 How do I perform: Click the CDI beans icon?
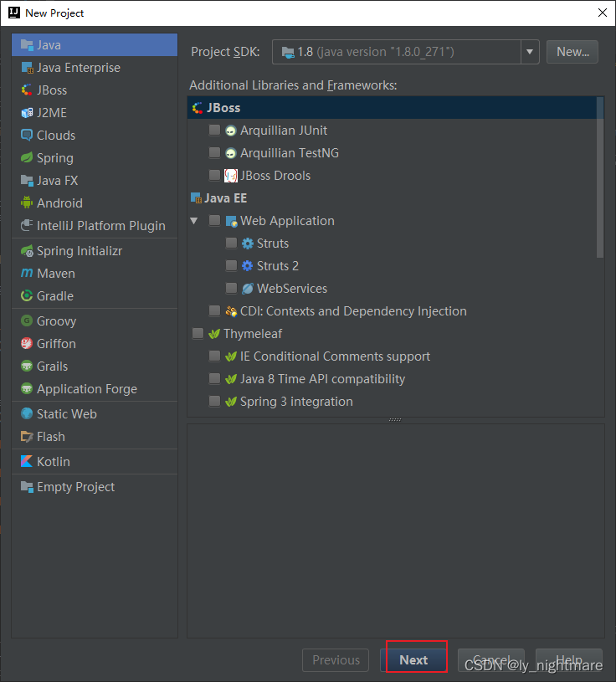231,311
